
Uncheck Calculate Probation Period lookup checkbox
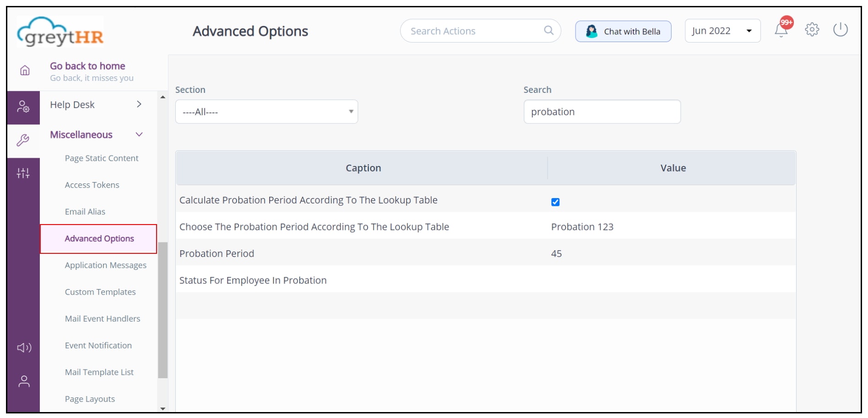[x=555, y=202]
